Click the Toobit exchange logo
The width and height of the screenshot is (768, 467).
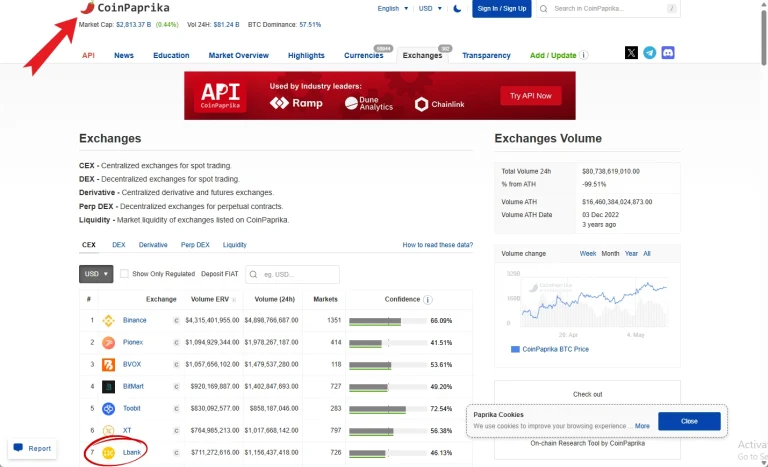[108, 409]
